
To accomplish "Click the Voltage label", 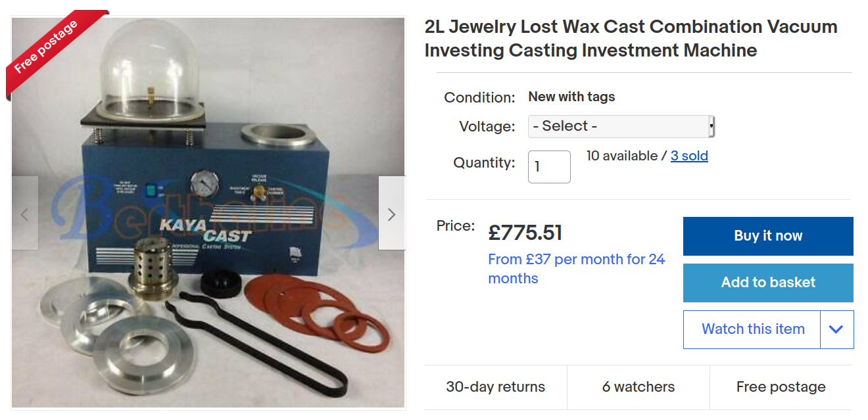I will point(487,126).
